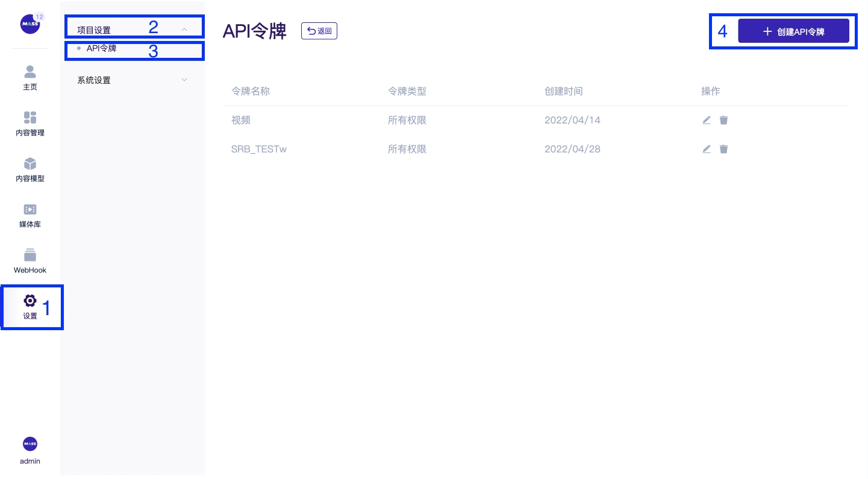Open the admin user avatar
The height and width of the screenshot is (479, 868).
30,444
